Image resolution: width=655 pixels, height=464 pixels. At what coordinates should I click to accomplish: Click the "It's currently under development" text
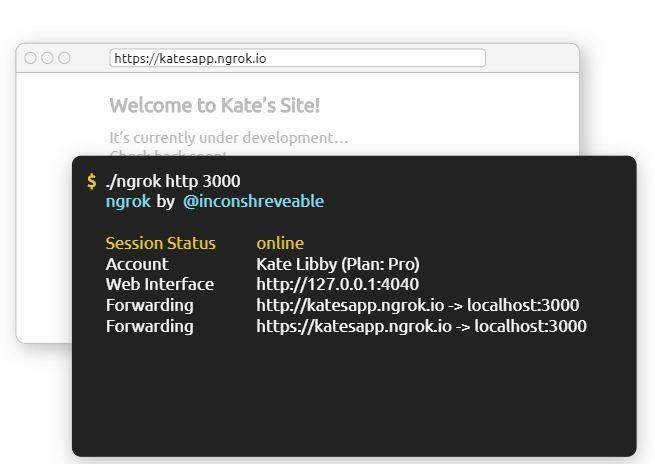pos(228,137)
